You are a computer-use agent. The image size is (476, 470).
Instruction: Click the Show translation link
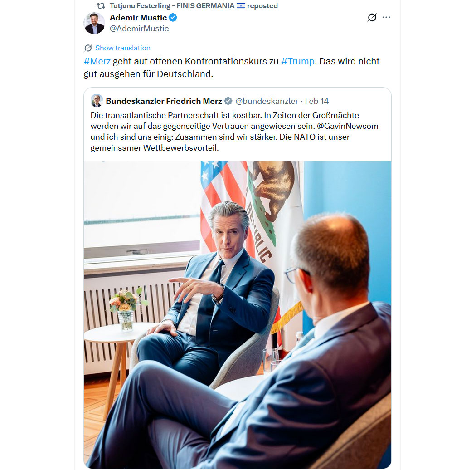pos(123,48)
